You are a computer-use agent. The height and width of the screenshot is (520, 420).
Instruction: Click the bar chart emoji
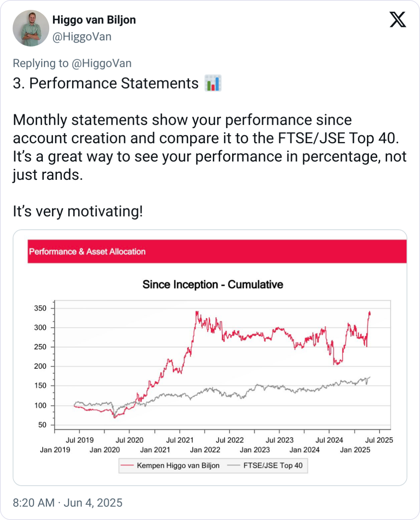coord(213,83)
